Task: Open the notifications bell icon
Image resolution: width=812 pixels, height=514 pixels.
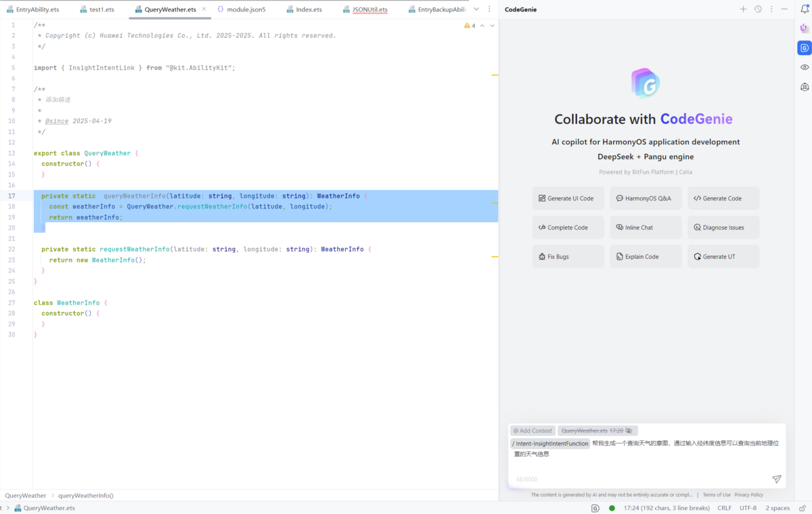Action: [804, 9]
